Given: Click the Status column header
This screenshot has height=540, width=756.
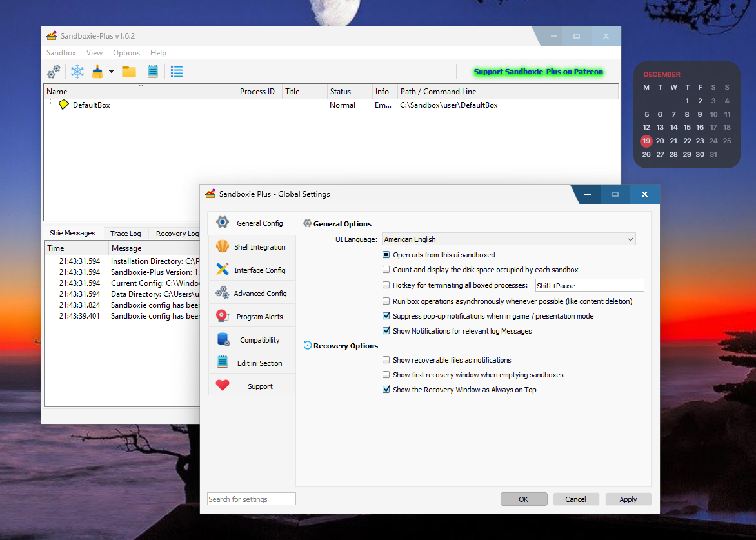Looking at the screenshot, I should pyautogui.click(x=350, y=91).
